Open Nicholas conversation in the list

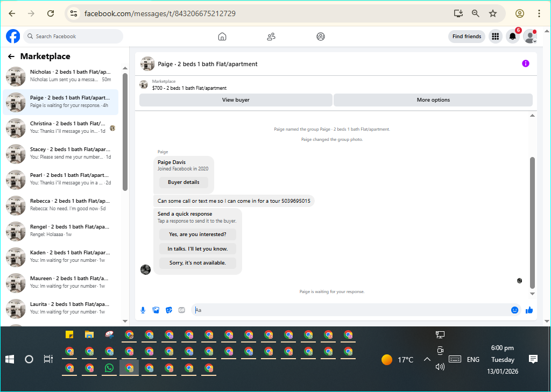click(61, 76)
